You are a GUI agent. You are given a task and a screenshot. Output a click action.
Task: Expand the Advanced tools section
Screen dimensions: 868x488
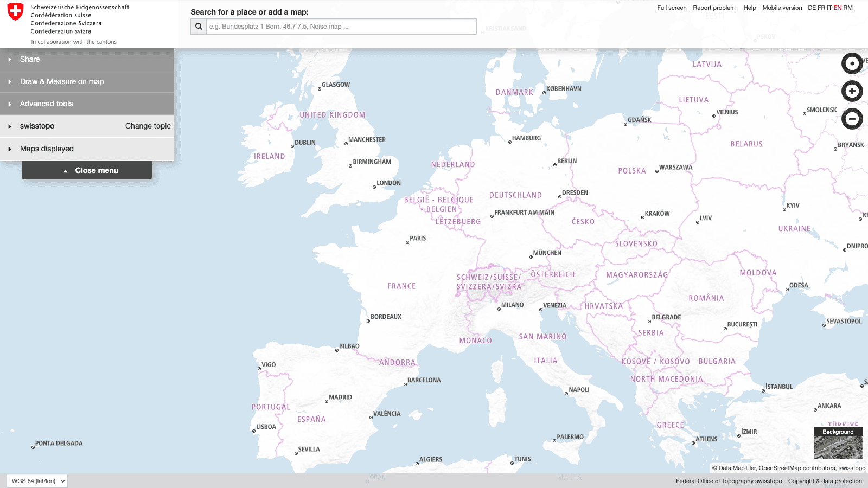point(46,104)
